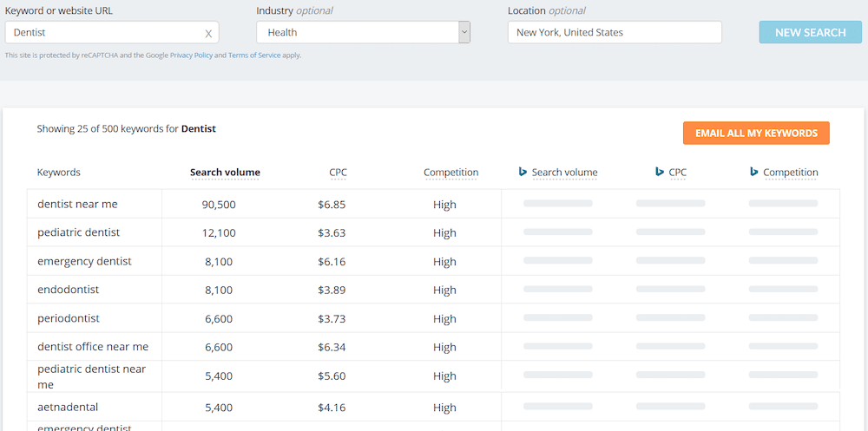Select the 'periodontist' keyword

pos(69,318)
